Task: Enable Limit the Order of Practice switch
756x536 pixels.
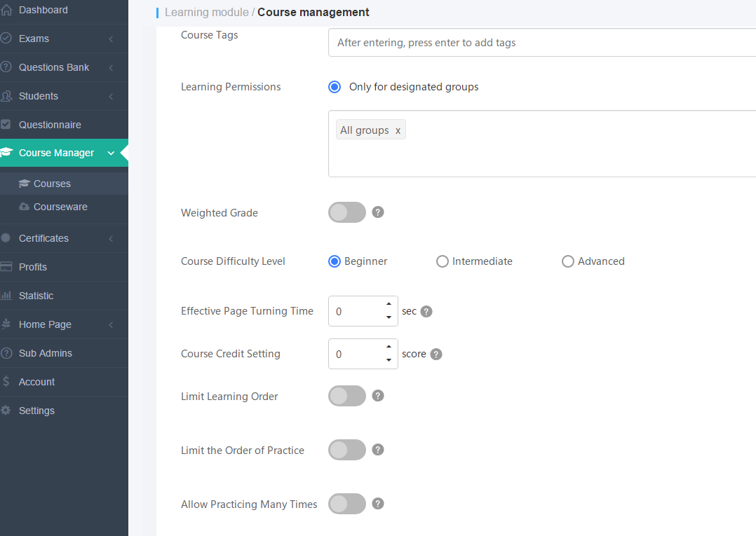Action: 347,450
